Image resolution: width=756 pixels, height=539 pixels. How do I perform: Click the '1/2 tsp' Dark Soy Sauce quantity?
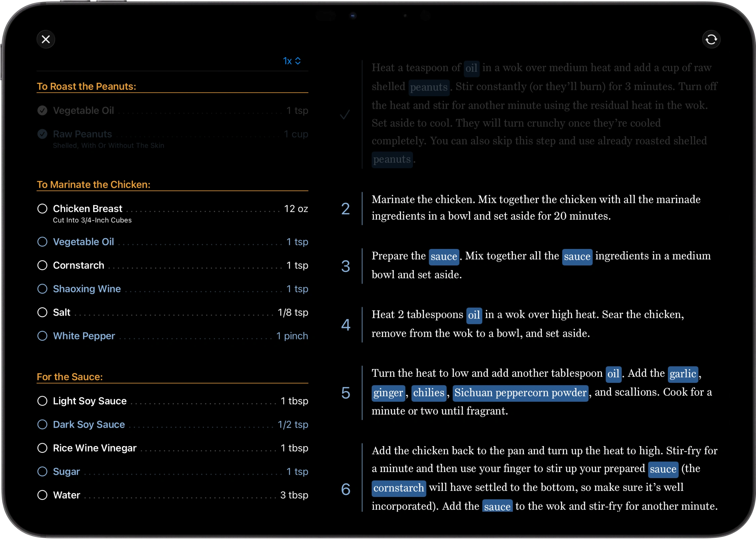coord(293,424)
